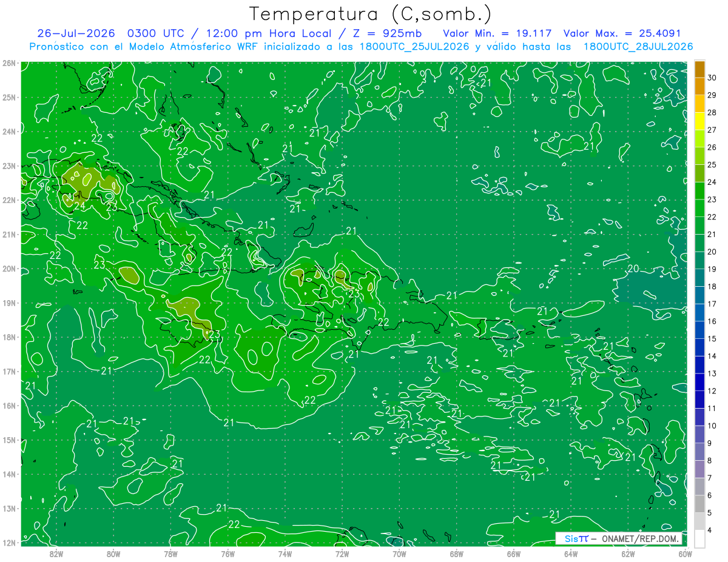
Task: Click the "72W" longitude axis label
Action: pos(342,554)
